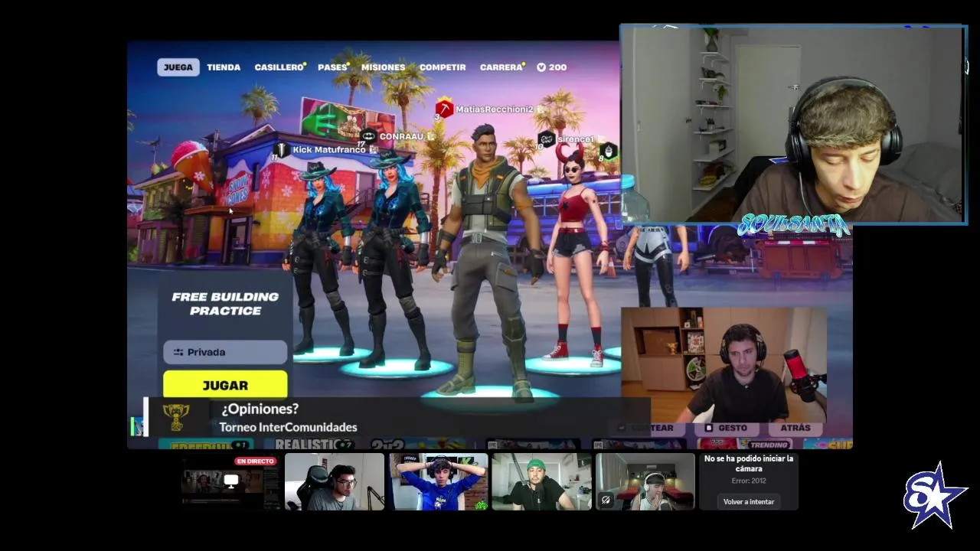Click Kick Matufranco banner icon
The width and height of the screenshot is (980, 551).
281,150
